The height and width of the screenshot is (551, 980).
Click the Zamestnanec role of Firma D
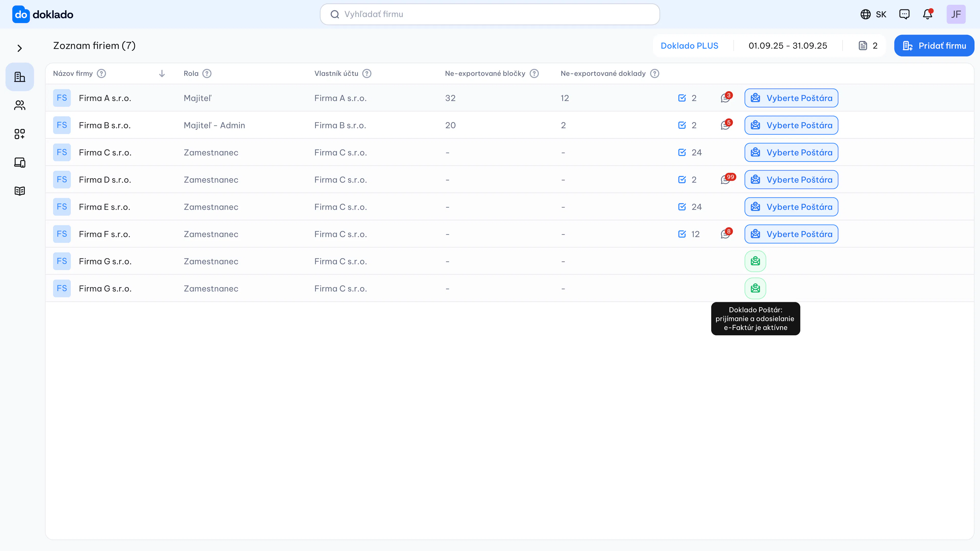coord(211,180)
